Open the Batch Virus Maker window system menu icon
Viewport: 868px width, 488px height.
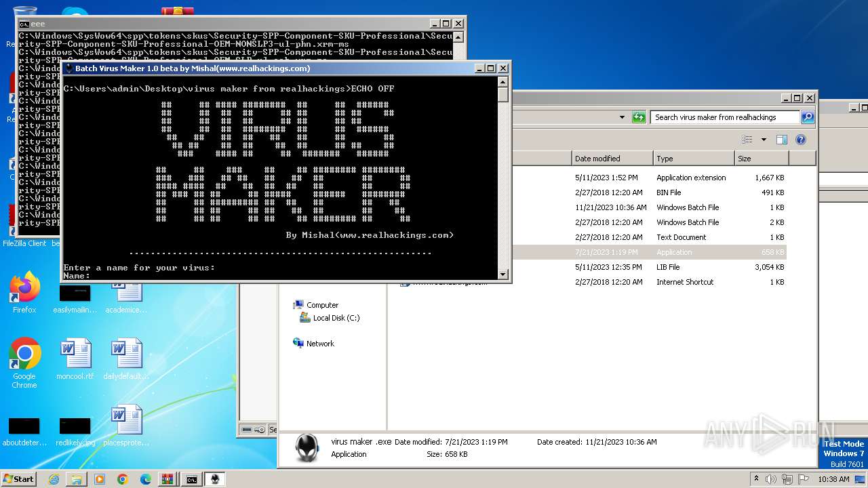(x=69, y=68)
